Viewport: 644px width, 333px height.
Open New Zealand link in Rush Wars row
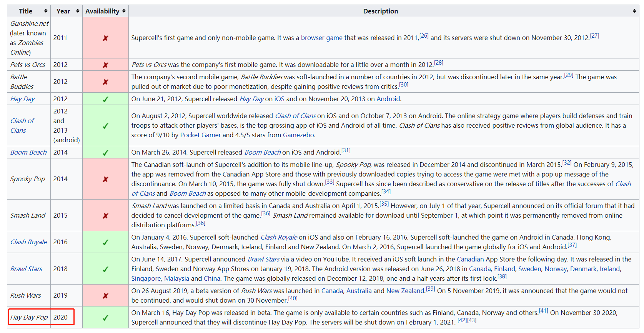405,291
